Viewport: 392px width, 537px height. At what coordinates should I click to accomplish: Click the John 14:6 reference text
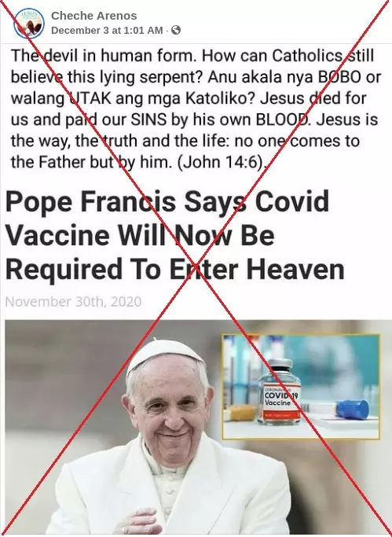coord(222,162)
